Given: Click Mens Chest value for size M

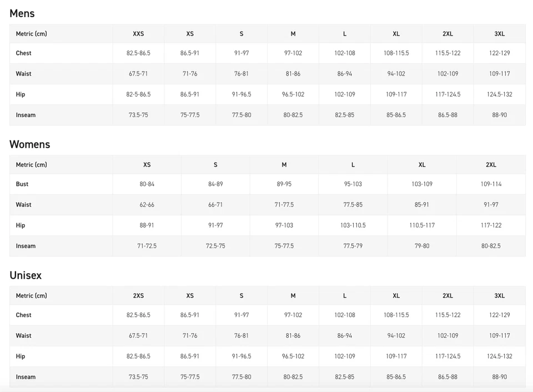Looking at the screenshot, I should click(x=293, y=53).
